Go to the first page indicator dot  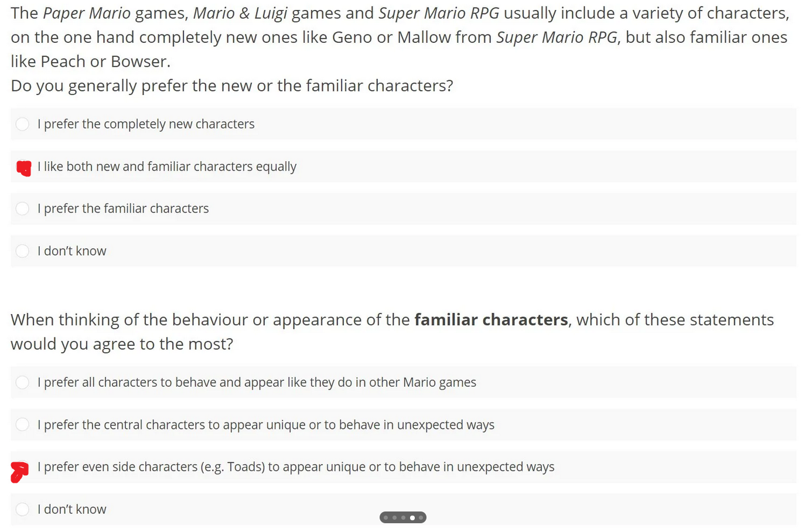385,517
